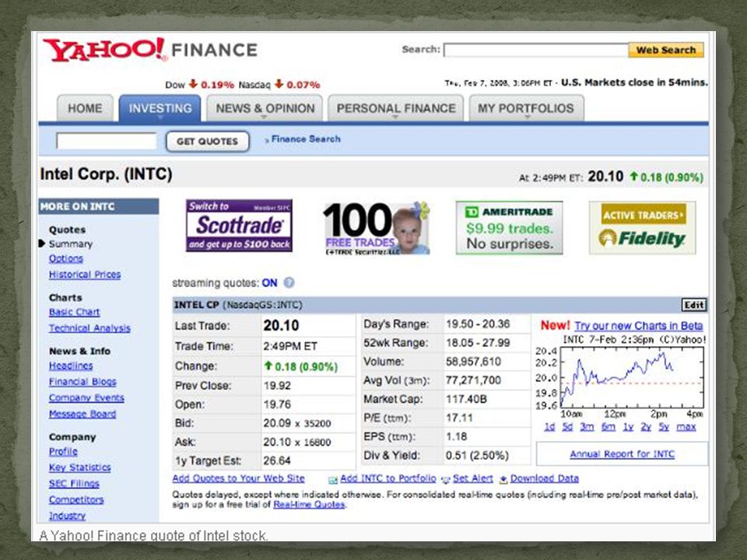The width and height of the screenshot is (747, 560).
Task: Click the Yahoo! Finance logo
Action: point(150,50)
